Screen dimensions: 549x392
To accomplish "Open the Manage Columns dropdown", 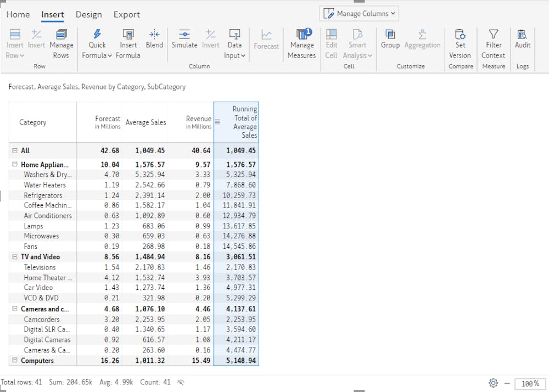I will click(x=359, y=13).
